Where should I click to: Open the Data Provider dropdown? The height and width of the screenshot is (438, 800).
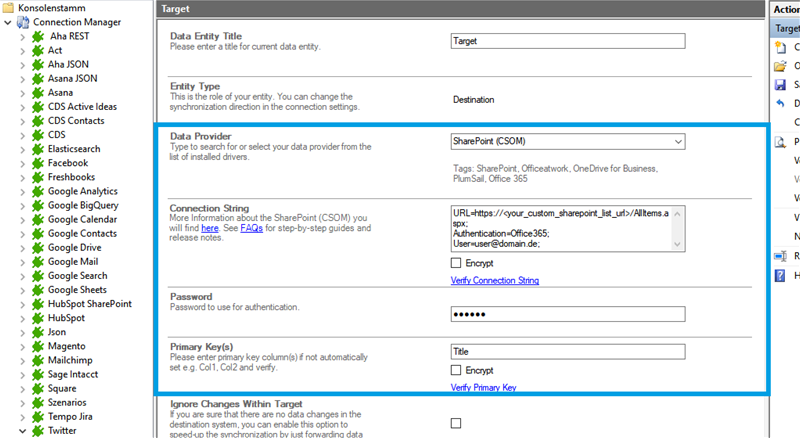677,142
